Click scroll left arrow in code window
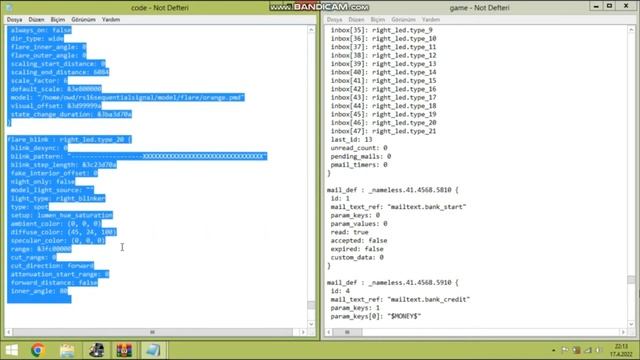The height and width of the screenshot is (360, 640). tap(9, 332)
